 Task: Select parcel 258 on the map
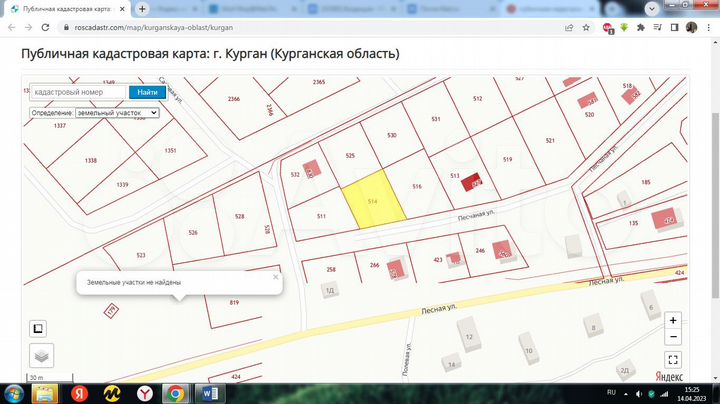tap(331, 269)
